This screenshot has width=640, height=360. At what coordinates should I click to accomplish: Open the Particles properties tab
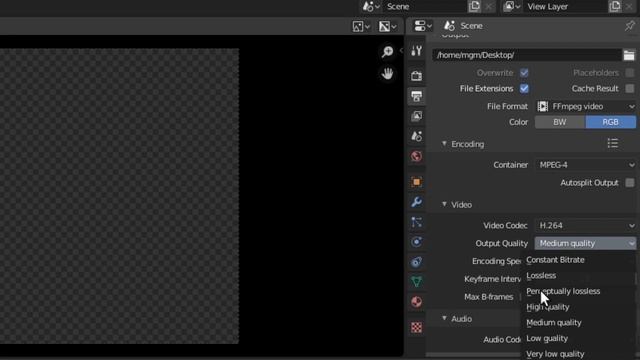(416, 222)
